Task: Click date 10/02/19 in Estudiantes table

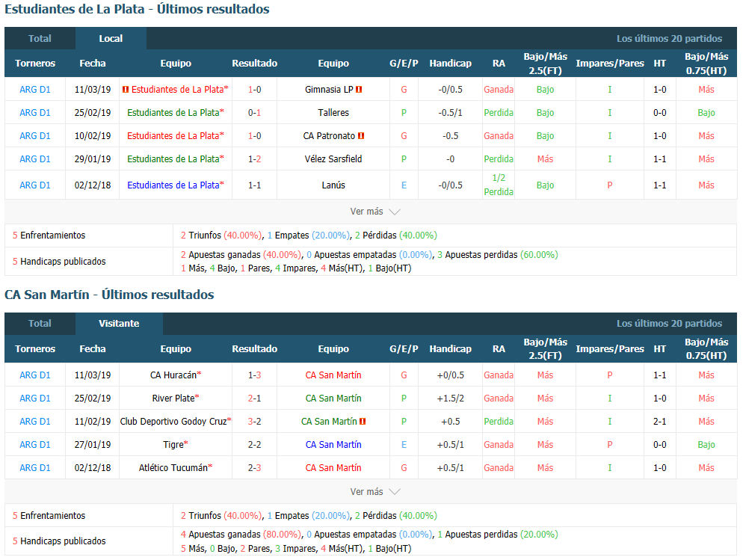Action: coord(93,136)
